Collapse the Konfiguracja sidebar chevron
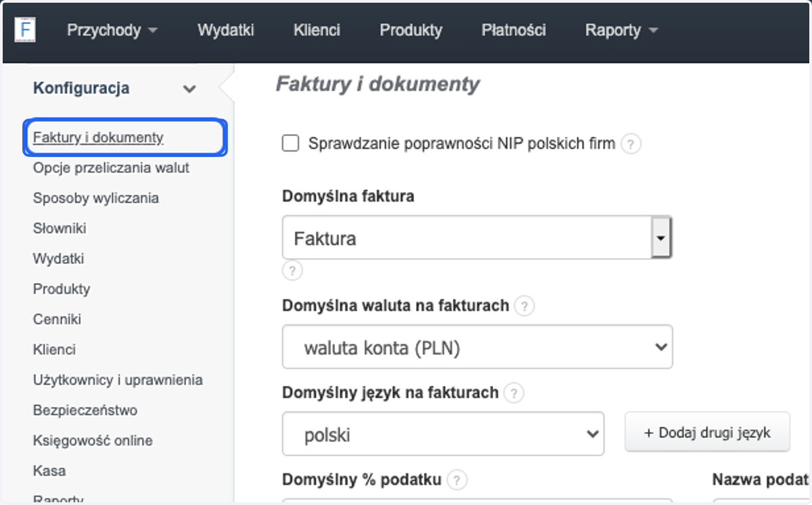This screenshot has width=812, height=505. coord(190,89)
